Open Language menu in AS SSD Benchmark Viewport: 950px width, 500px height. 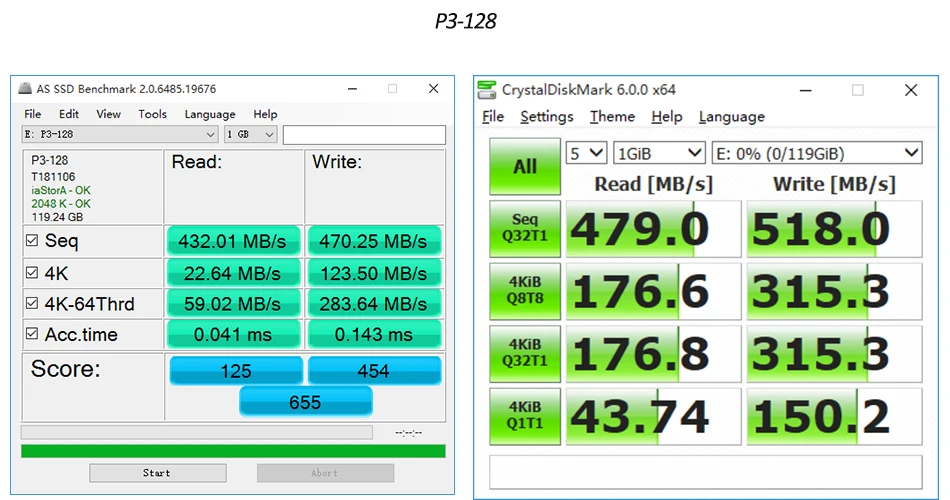(x=210, y=114)
